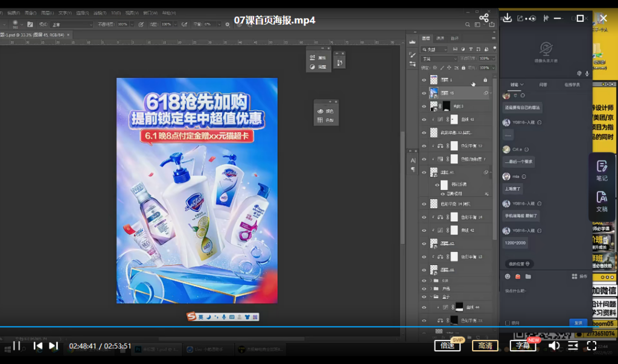Viewport: 618px width, 364px height.
Task: Open the Layers panel menu icon
Action: 494,38
